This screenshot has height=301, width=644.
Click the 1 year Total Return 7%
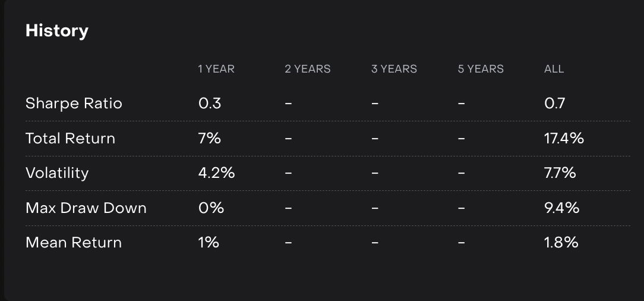[x=210, y=139]
